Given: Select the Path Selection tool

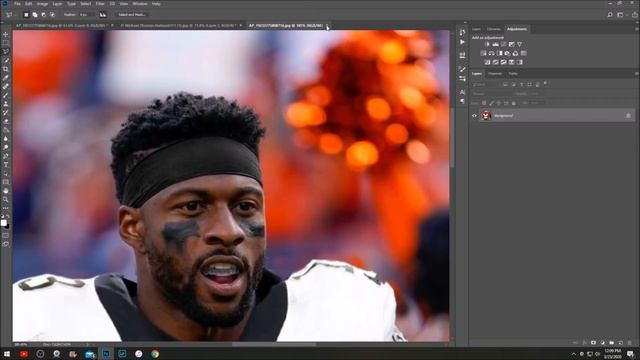Looking at the screenshot, I should [x=6, y=173].
